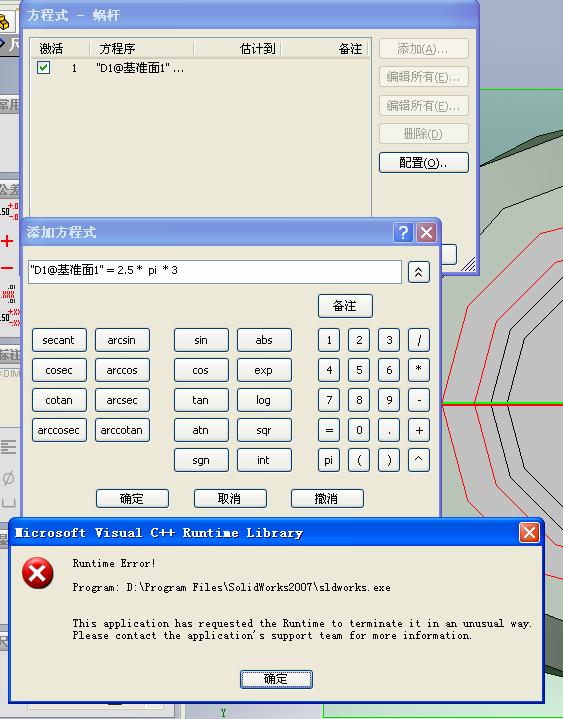Insert the arcsec function

click(122, 400)
